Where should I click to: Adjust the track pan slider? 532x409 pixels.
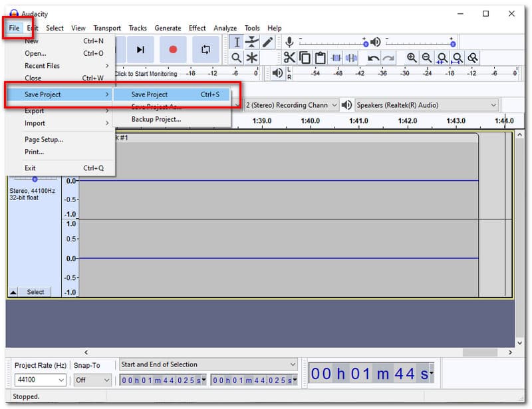pos(35,179)
